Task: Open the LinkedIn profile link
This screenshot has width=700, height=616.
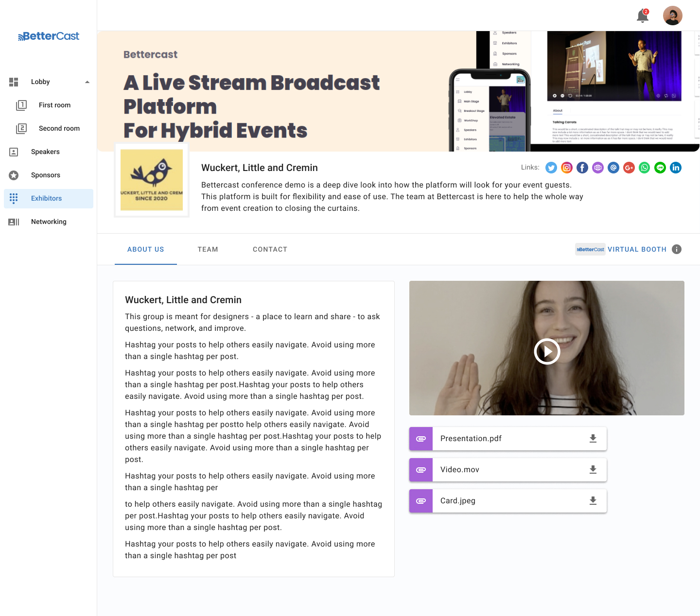Action: [x=675, y=168]
